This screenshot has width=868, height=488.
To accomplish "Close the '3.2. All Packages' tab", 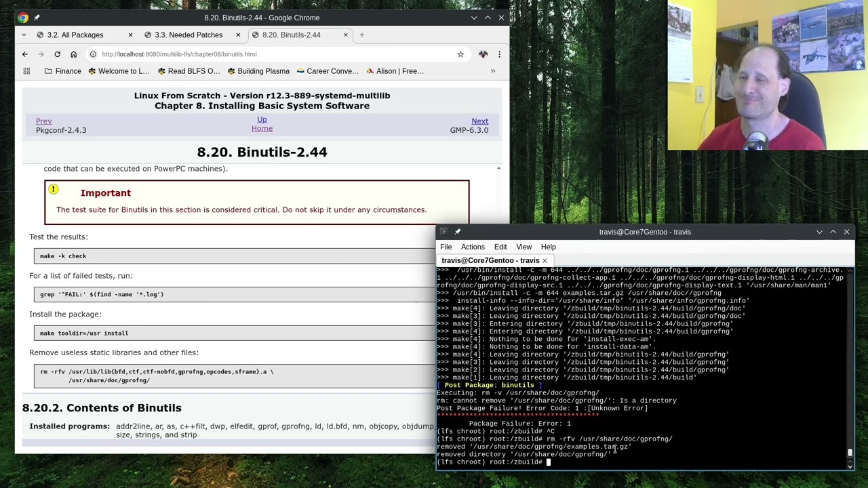I will pos(130,35).
